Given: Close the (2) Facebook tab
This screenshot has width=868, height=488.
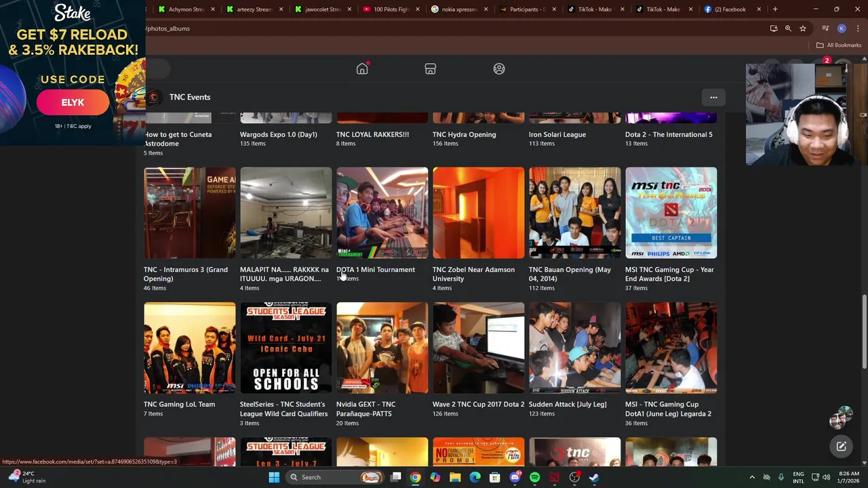Looking at the screenshot, I should point(759,9).
